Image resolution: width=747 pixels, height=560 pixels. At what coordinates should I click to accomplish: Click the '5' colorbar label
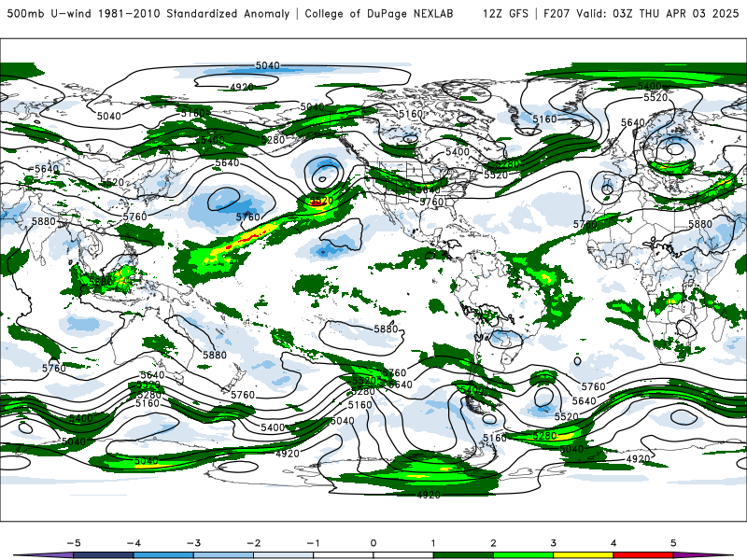click(673, 543)
